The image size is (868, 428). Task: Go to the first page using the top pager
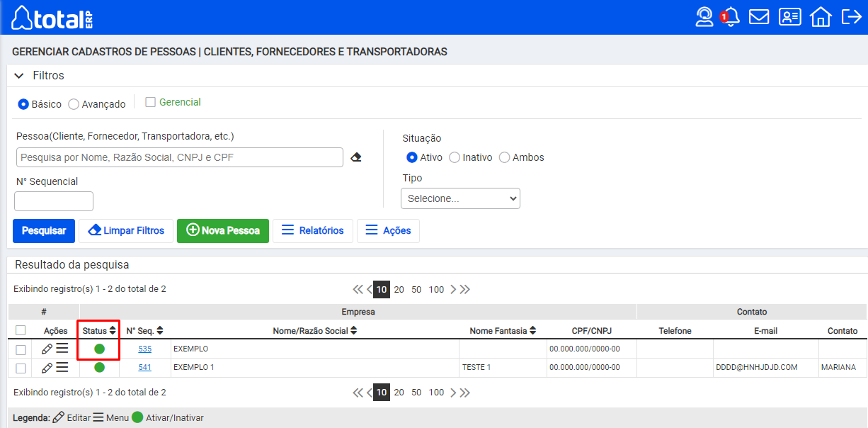[358, 289]
